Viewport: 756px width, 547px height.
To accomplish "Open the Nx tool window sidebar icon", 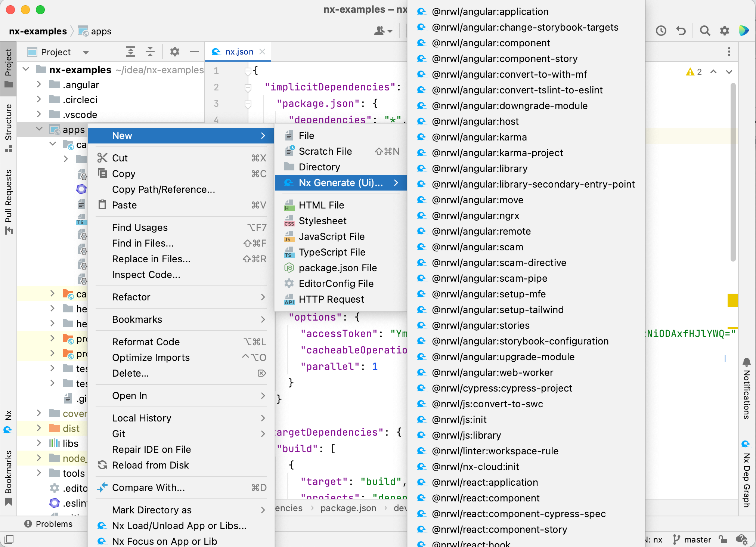I will (x=8, y=422).
